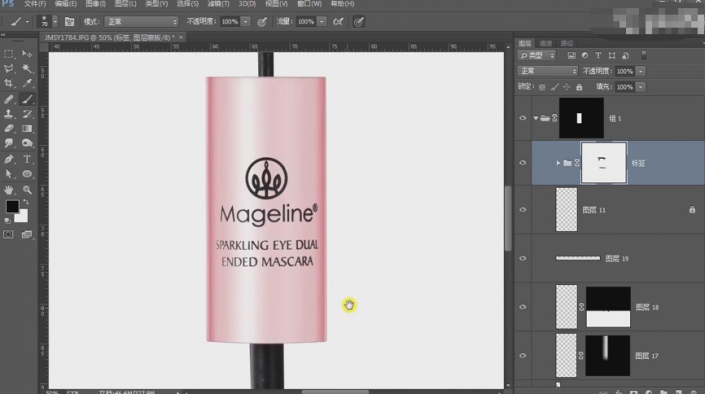Screen dimensions: 705x394
Task: Reset default foreground and background colors
Action: (x=7, y=221)
